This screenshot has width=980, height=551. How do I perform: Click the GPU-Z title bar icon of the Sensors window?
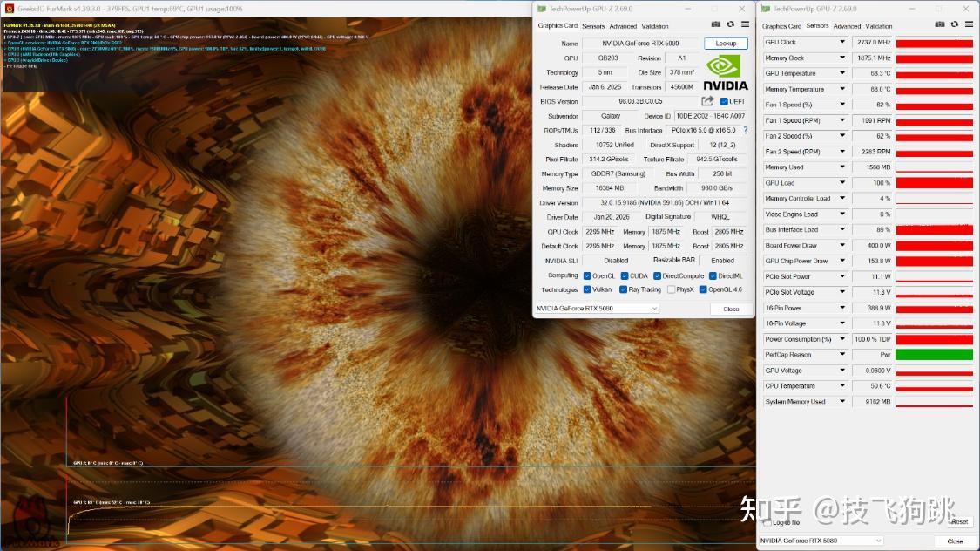pyautogui.click(x=766, y=9)
